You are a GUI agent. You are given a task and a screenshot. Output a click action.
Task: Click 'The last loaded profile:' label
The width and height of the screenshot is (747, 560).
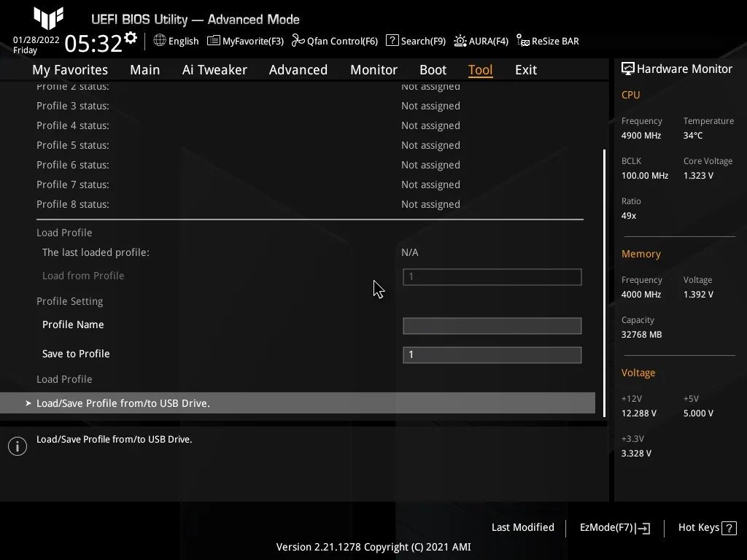point(96,252)
